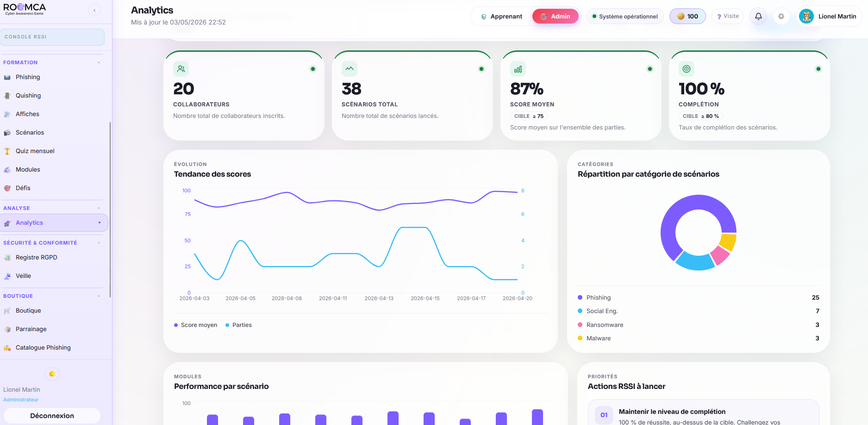Click the CONSOLE RSSI field
868x425 pixels.
52,37
